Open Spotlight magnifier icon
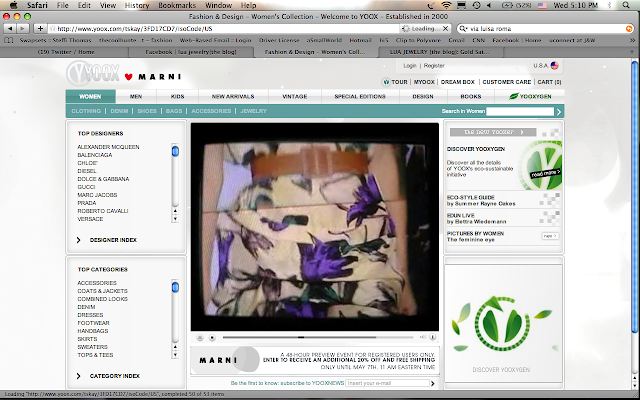Screen dimensions: 640x400 coord(626,5)
